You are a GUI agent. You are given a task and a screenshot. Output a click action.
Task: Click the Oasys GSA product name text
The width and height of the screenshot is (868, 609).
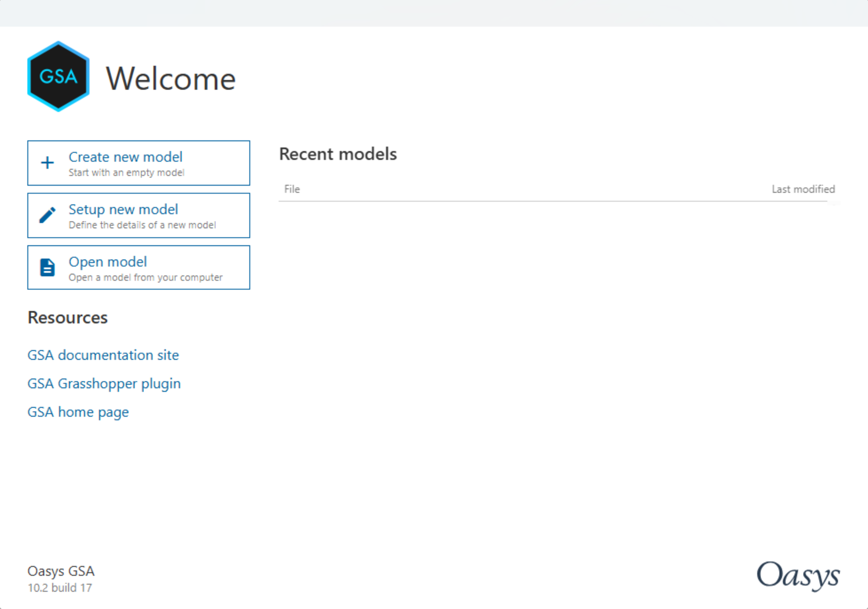pyautogui.click(x=61, y=571)
